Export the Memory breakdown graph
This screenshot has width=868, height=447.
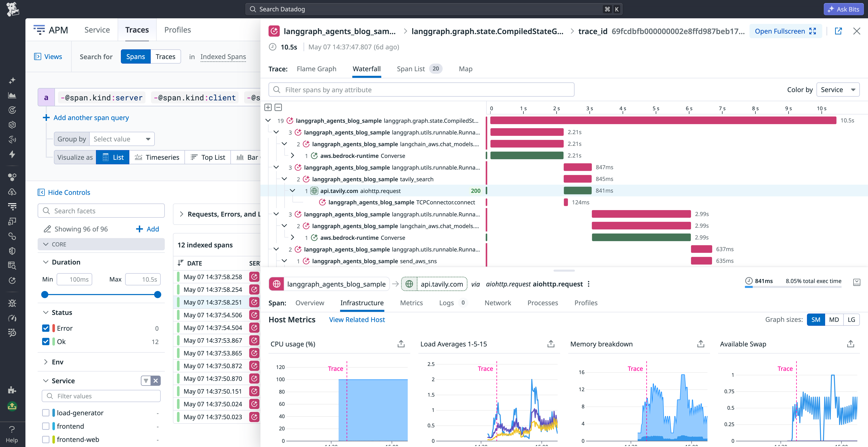point(701,344)
